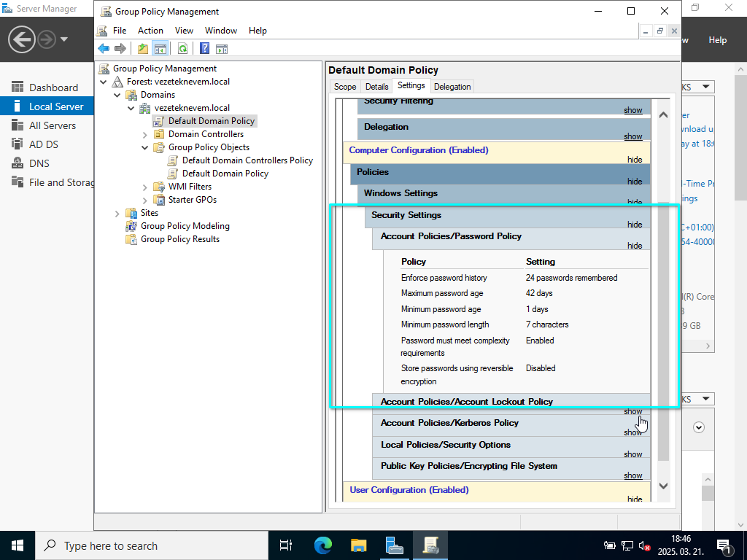Expand the Domain Controllers tree node
Viewport: 747px width, 560px height.
[145, 134]
